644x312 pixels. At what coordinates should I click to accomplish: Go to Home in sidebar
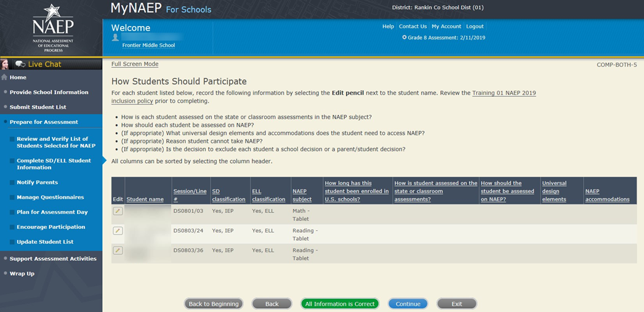tap(18, 78)
